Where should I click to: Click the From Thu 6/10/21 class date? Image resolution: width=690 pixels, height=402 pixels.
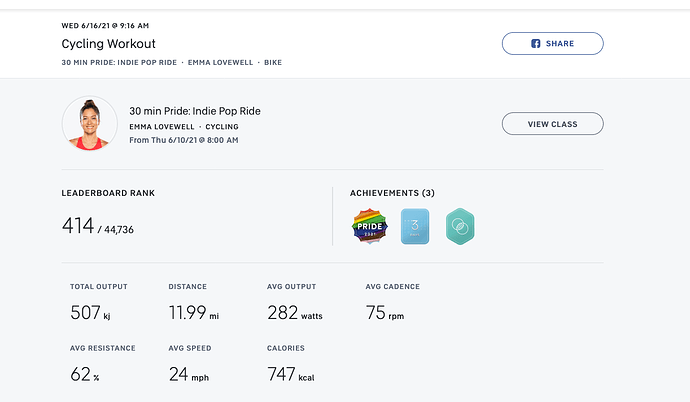point(183,140)
